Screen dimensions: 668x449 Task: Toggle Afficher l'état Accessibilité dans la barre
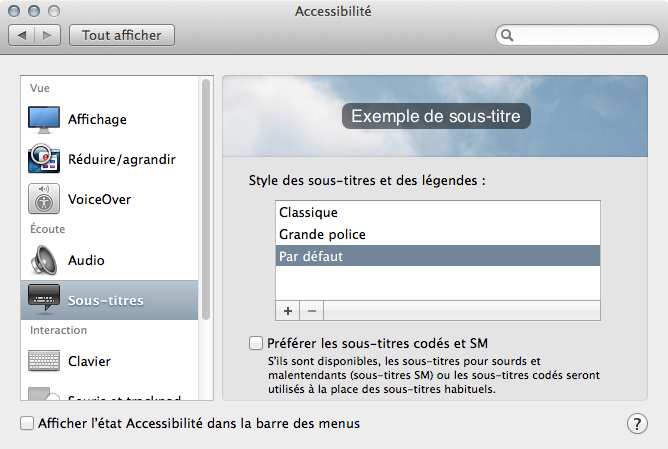point(27,423)
